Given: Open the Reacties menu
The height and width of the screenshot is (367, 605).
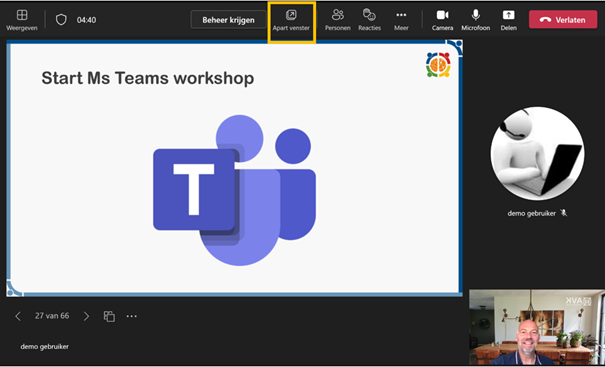Looking at the screenshot, I should [369, 20].
